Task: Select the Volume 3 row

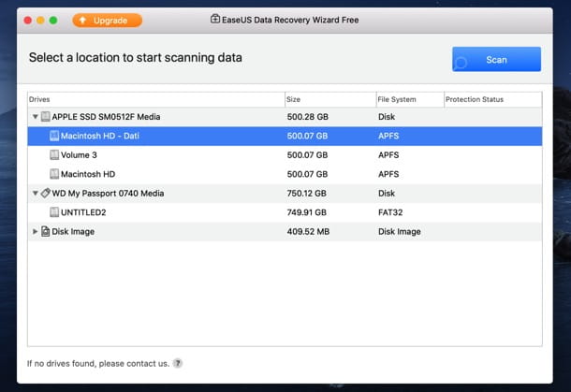Action: [x=285, y=155]
